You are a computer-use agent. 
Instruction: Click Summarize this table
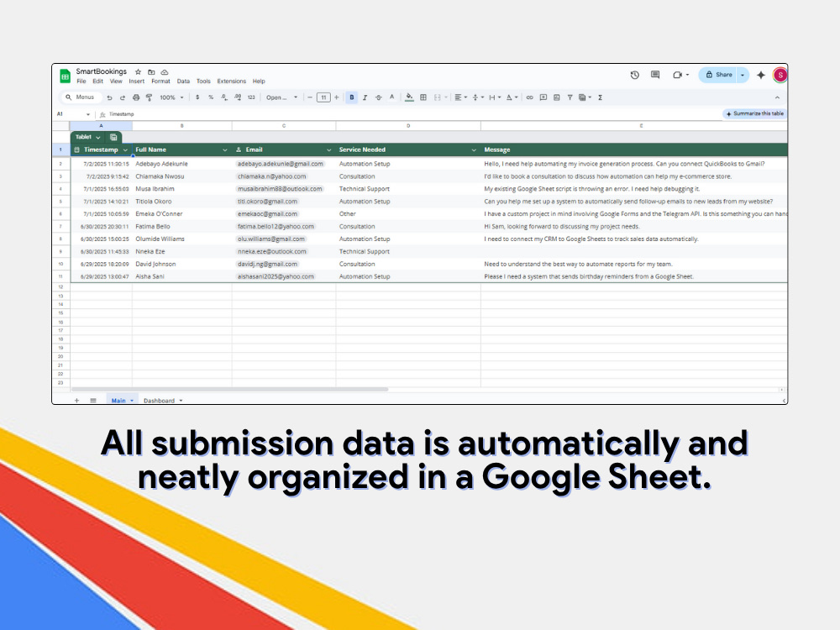click(x=755, y=113)
